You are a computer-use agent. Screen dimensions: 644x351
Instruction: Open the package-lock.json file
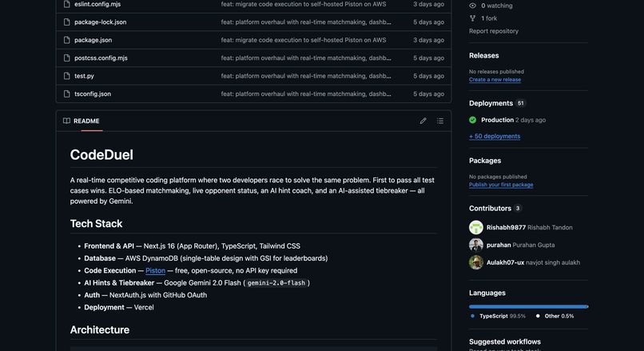(100, 22)
